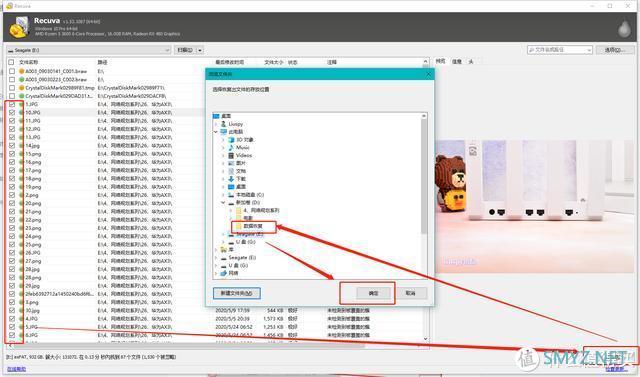Image resolution: width=640 pixels, height=377 pixels.
Task: Check the A003_09030141_C001.braw file checkbox
Action: 11,71
